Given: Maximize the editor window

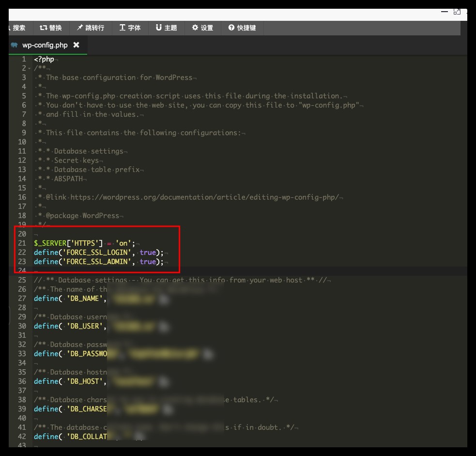Looking at the screenshot, I should [457, 11].
